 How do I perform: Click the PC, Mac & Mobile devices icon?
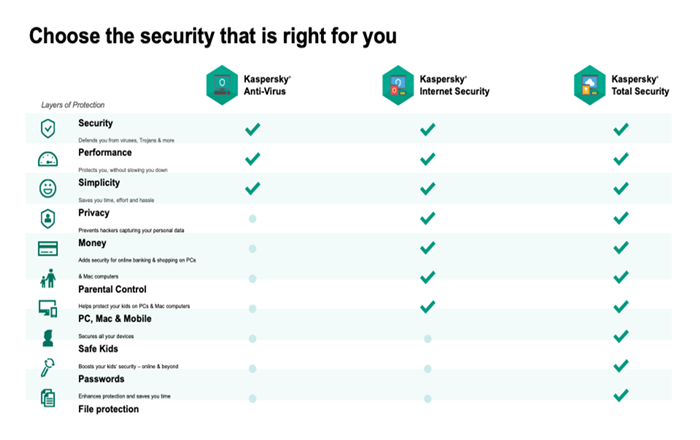[x=48, y=308]
